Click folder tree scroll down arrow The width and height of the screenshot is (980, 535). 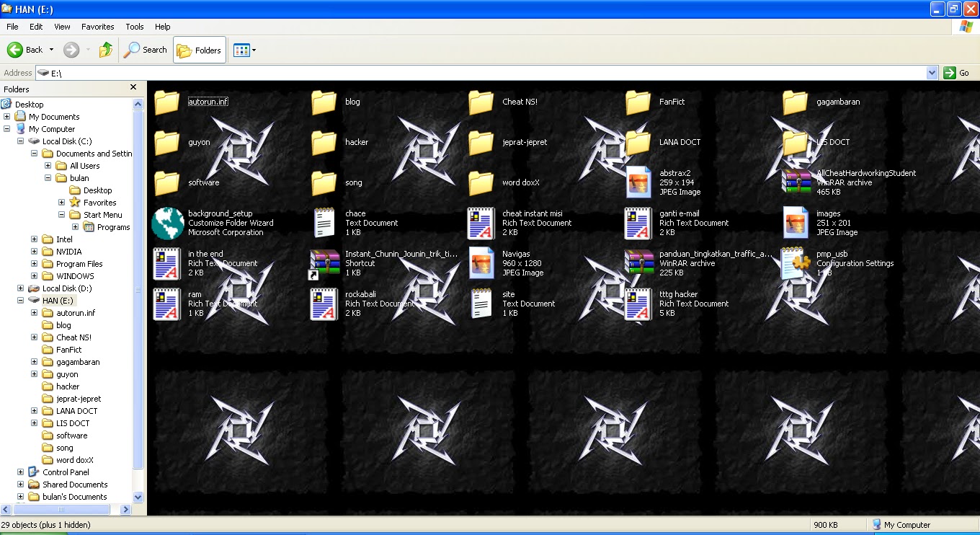138,498
